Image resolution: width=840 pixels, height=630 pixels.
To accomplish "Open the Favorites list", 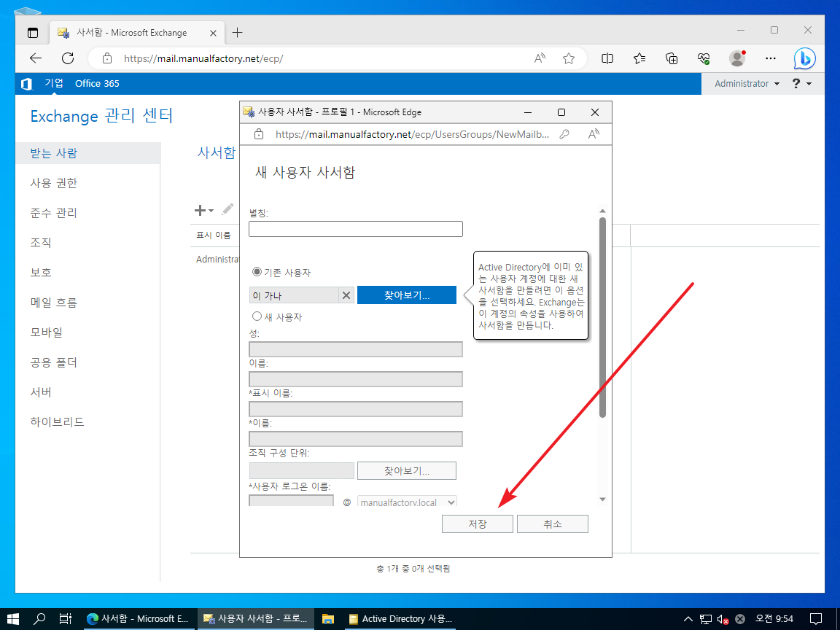I will coord(639,58).
